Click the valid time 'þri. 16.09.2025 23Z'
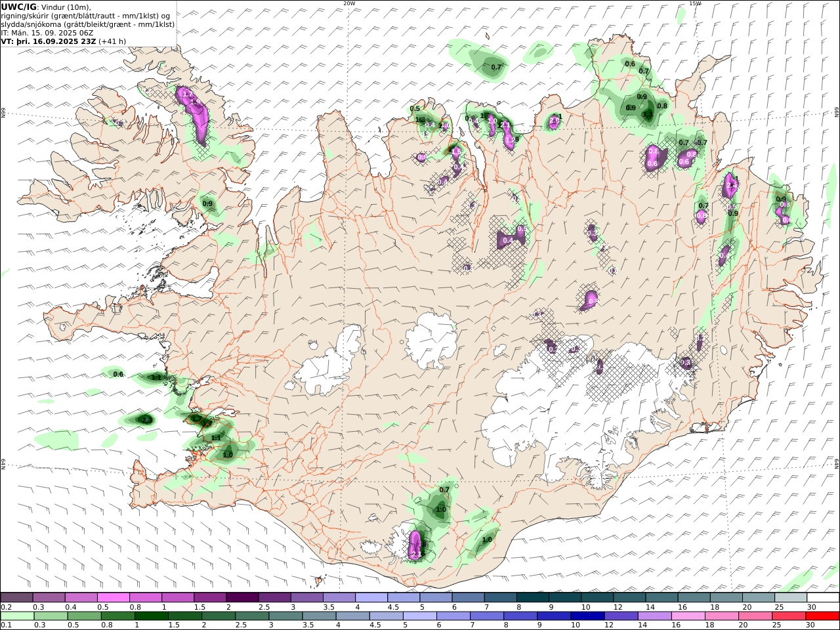Screen dimensions: 840x630 (56, 41)
